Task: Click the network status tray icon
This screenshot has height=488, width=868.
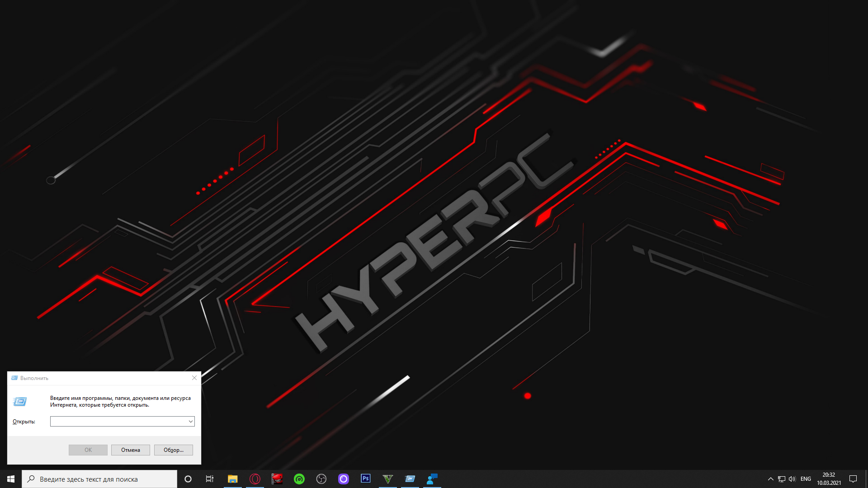Action: point(782,479)
